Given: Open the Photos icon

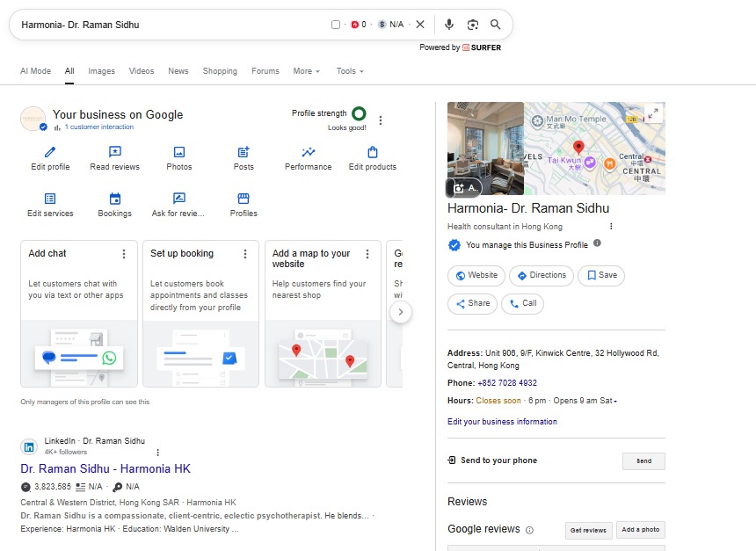Looking at the screenshot, I should [x=178, y=152].
